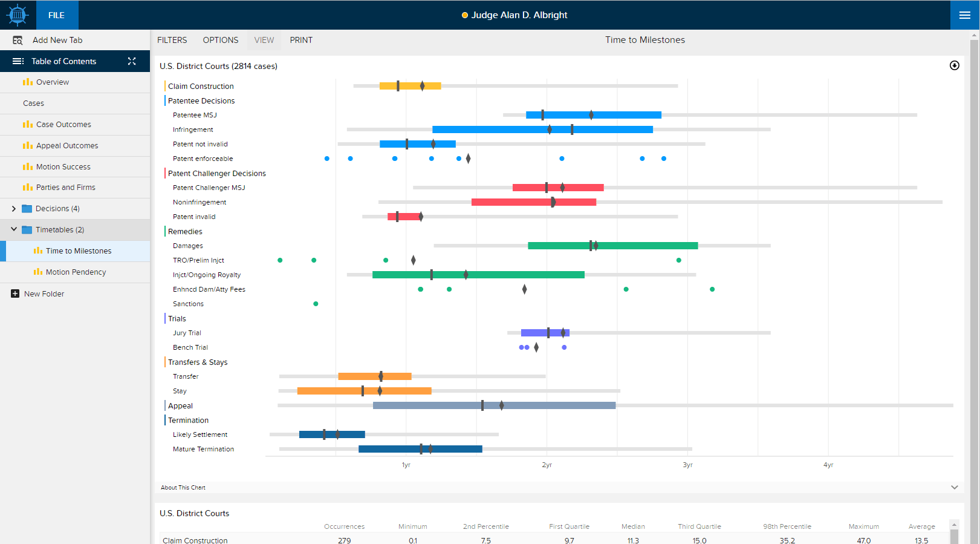Click the Add New Tab search icon
This screenshot has width=980, height=544.
18,40
